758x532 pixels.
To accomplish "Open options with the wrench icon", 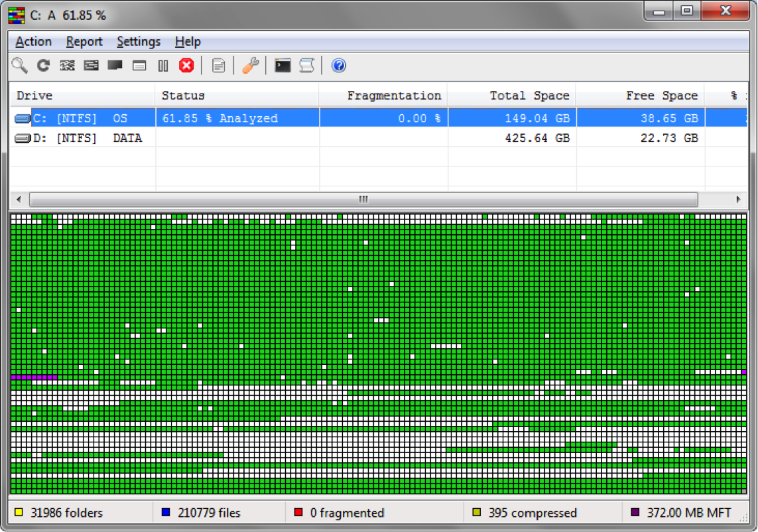I will [x=251, y=65].
